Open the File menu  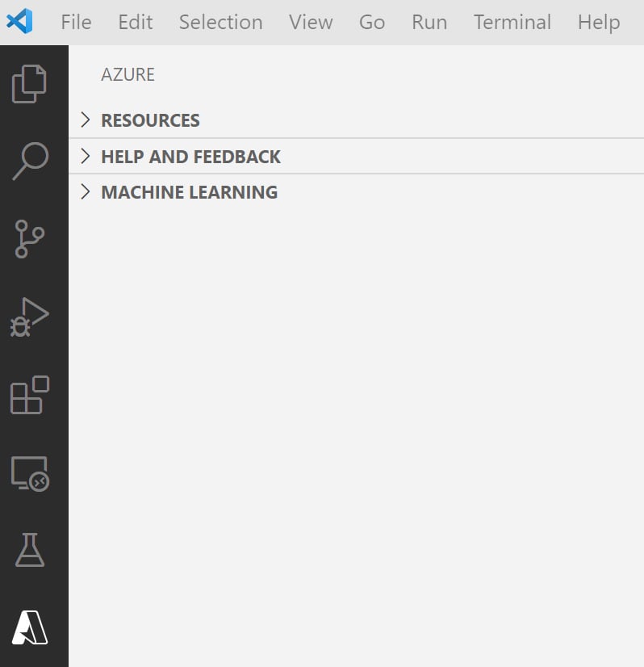(76, 22)
